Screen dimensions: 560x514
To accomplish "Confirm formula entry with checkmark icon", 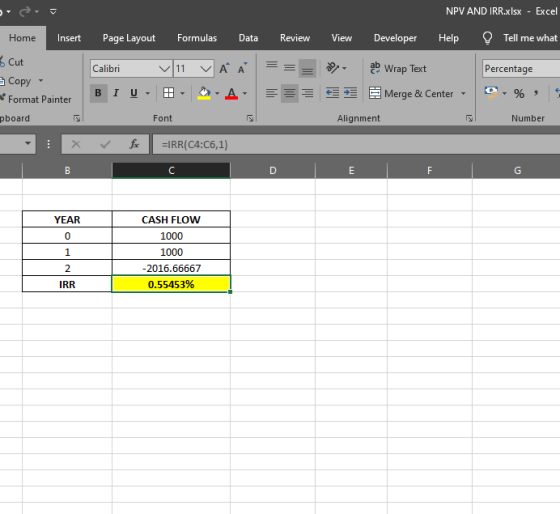I will pos(105,144).
